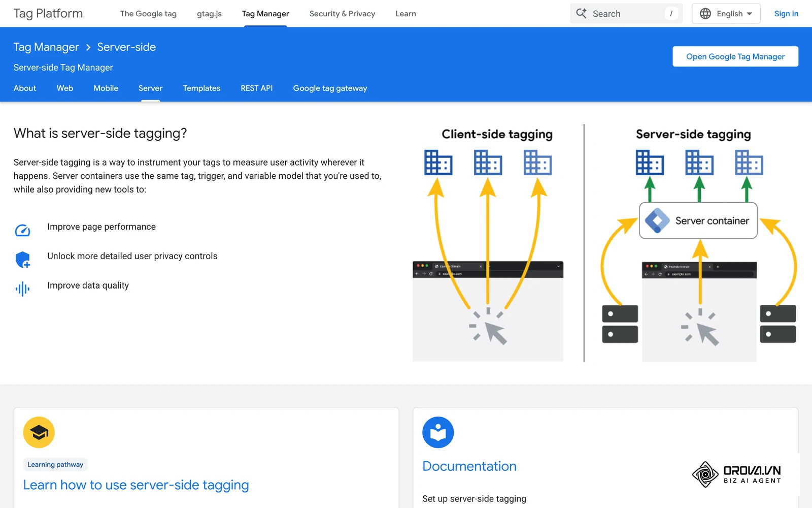Click the 'What is server-side tagging?' heading
This screenshot has width=812, height=508.
[x=100, y=133]
